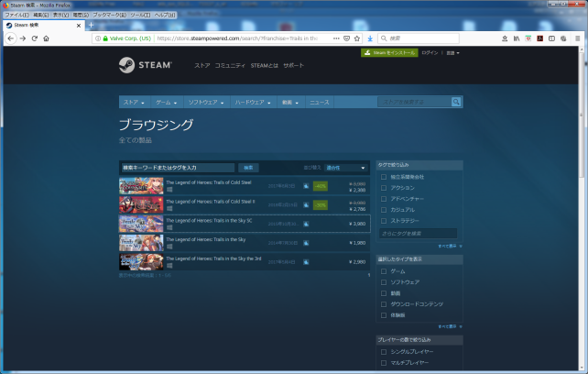Expand all tags with すべて表示 under tag filter
Image resolution: width=588 pixels, height=374 pixels.
tap(450, 246)
